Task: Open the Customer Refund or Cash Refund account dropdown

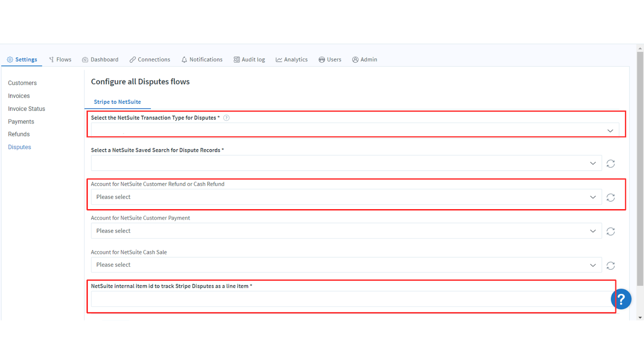Action: pyautogui.click(x=346, y=197)
